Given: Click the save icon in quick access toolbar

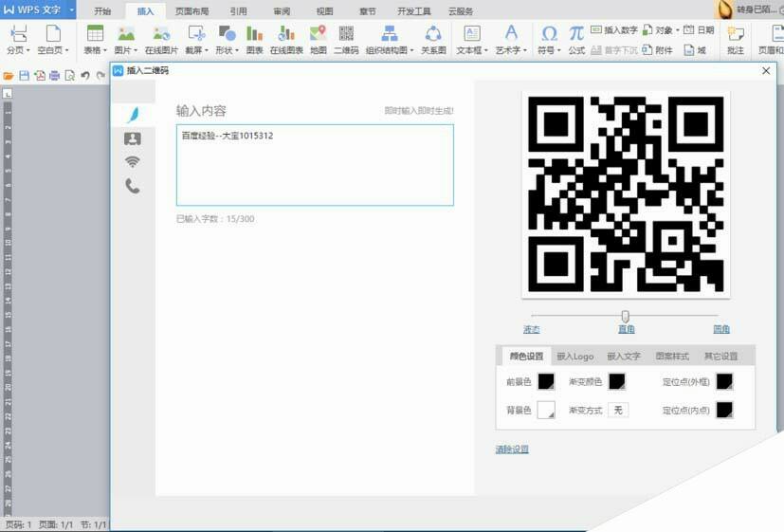Looking at the screenshot, I should pos(24,76).
